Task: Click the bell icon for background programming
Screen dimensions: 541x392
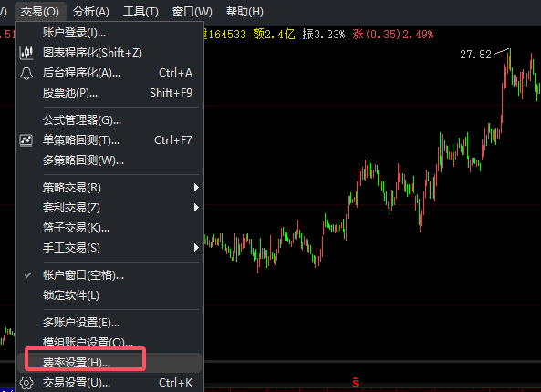Action: [26, 73]
